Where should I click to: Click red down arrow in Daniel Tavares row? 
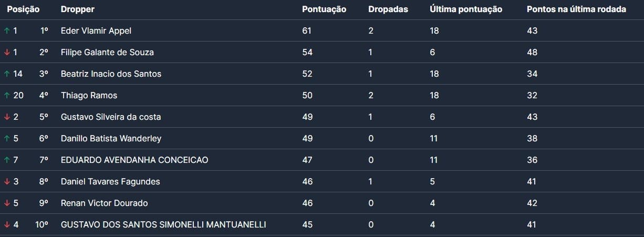pos(7,182)
